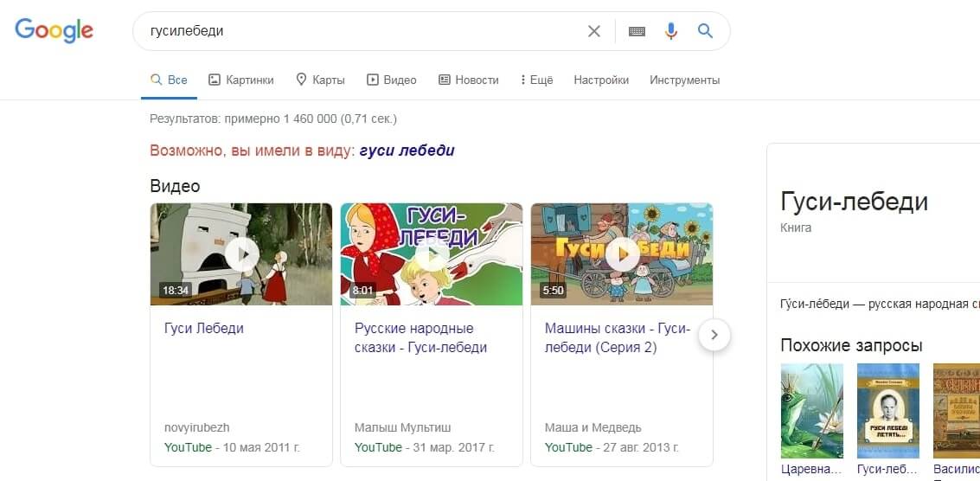Click the Инструменты tools button
This screenshot has width=980, height=481.
coord(684,80)
